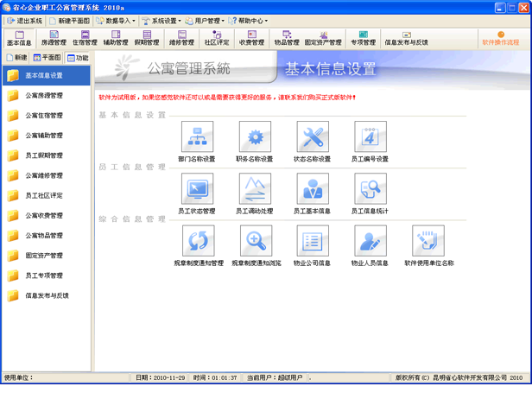Click the 软件操作流程 button
Screen dimensions: 532x399
tap(500, 38)
